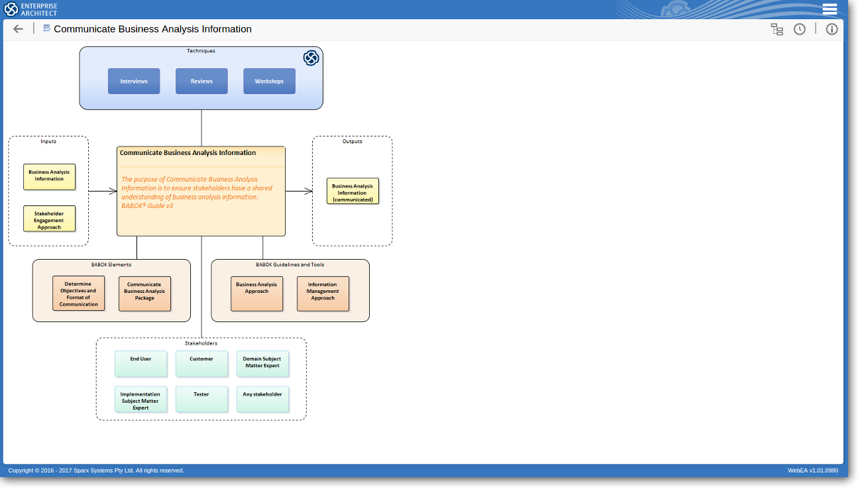Show the properties info icon
The height and width of the screenshot is (497, 868).
click(832, 29)
